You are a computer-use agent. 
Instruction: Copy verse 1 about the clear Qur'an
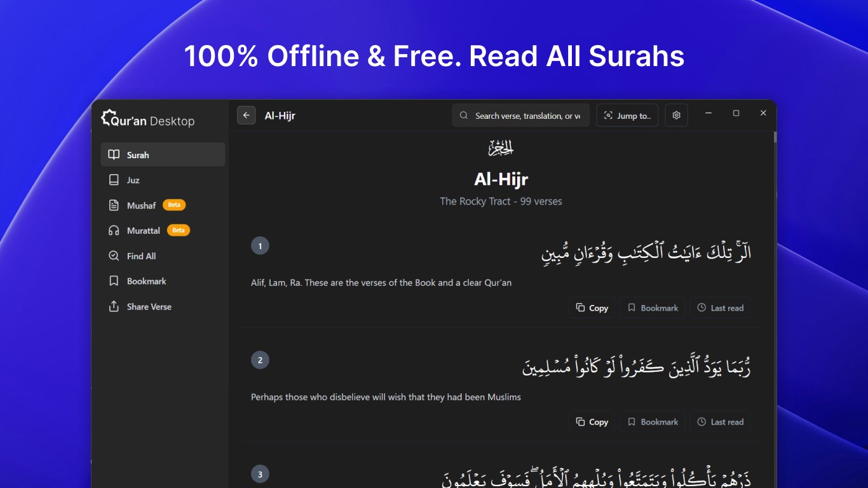pyautogui.click(x=592, y=308)
